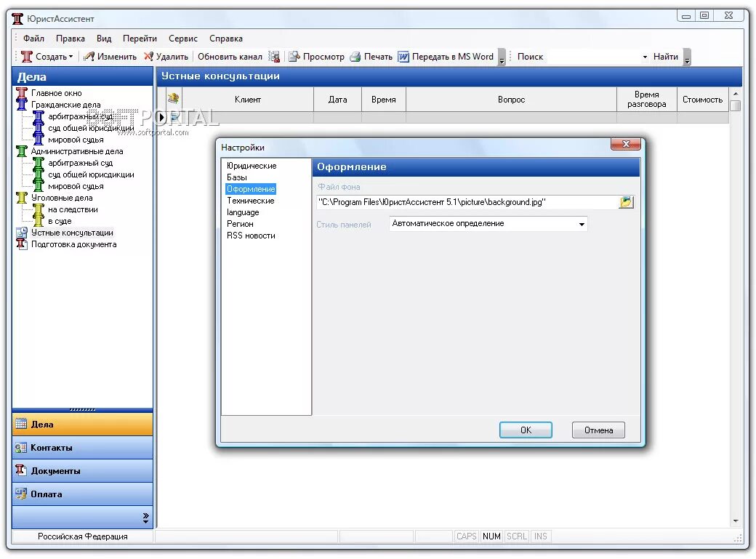Expand navigation pane chevron button

coord(146,518)
